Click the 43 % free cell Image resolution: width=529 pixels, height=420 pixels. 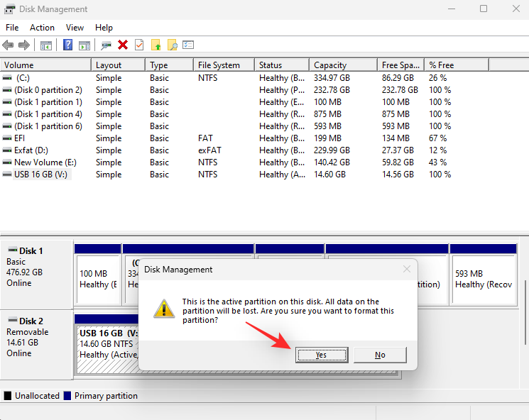[437, 162]
